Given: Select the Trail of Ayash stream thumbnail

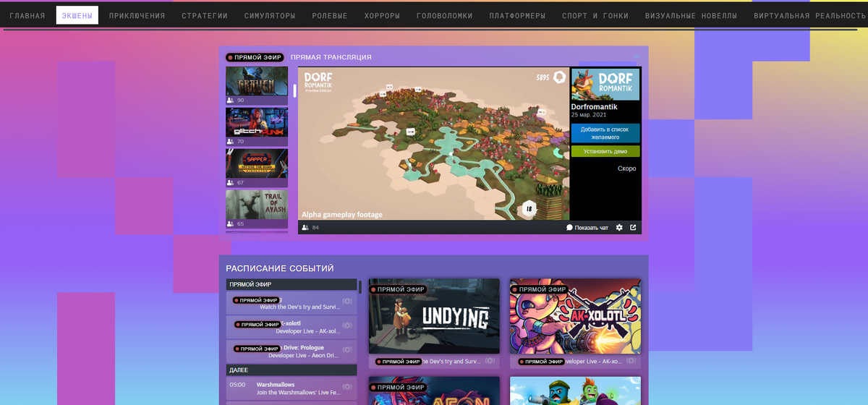Looking at the screenshot, I should 257,205.
